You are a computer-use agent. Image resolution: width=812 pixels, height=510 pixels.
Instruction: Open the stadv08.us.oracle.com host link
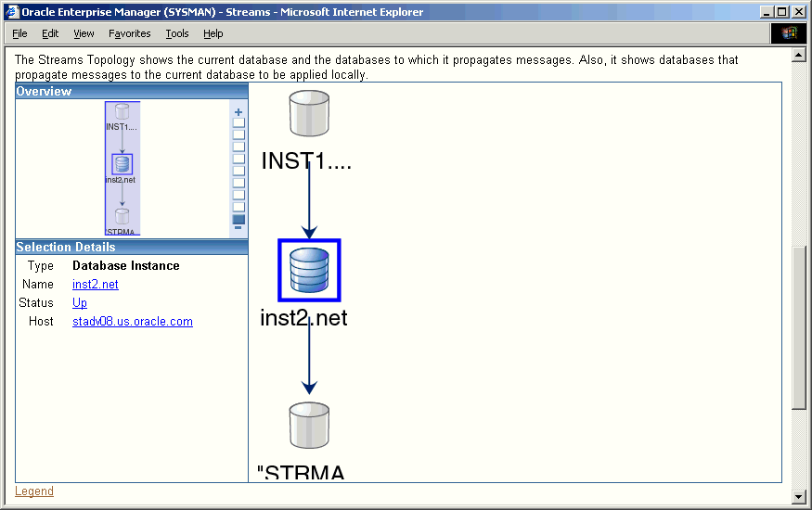click(x=133, y=322)
